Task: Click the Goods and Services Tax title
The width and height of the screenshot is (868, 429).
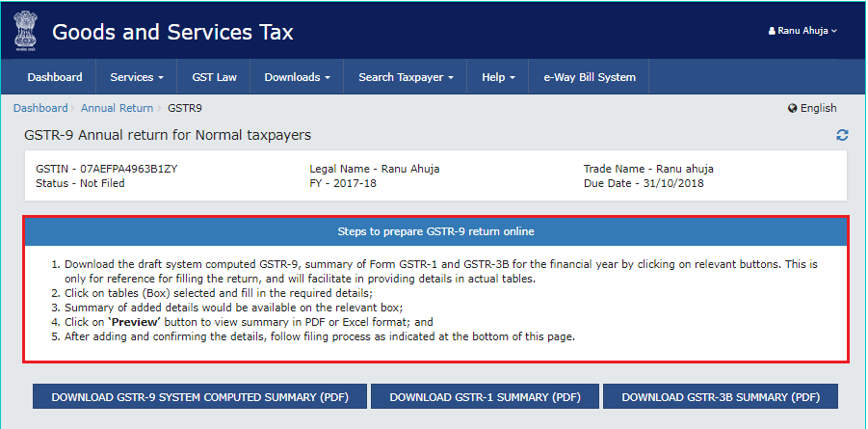Action: 172,32
